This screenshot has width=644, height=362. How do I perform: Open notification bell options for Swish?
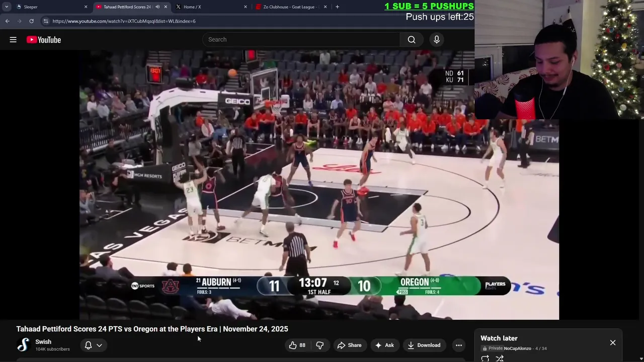[94, 345]
